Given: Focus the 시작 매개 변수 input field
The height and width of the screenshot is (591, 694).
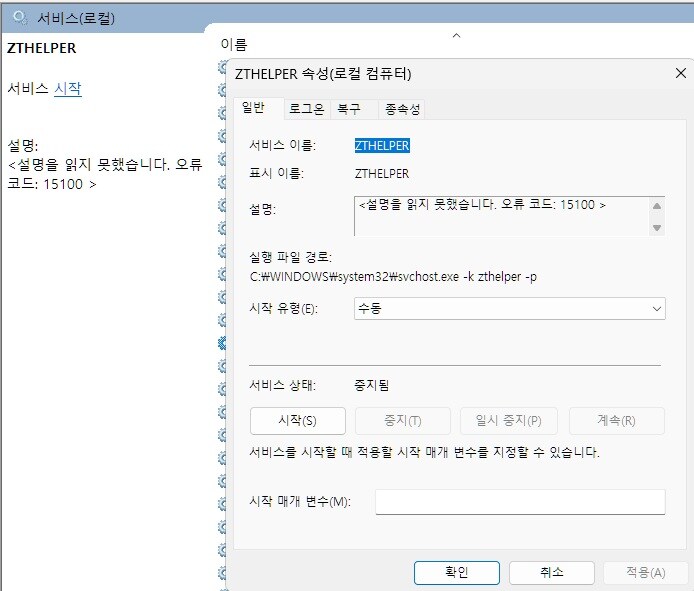Looking at the screenshot, I should point(519,501).
